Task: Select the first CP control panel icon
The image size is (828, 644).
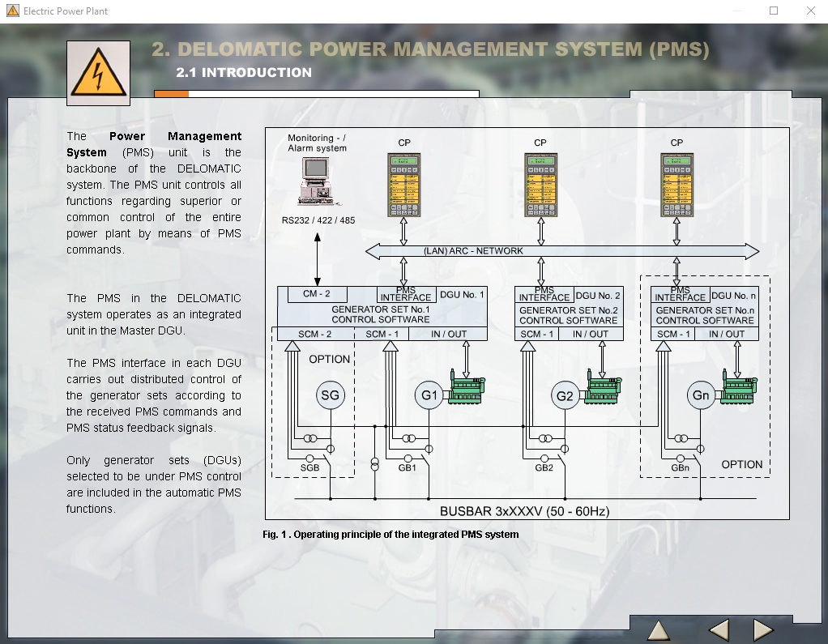Action: (x=404, y=185)
